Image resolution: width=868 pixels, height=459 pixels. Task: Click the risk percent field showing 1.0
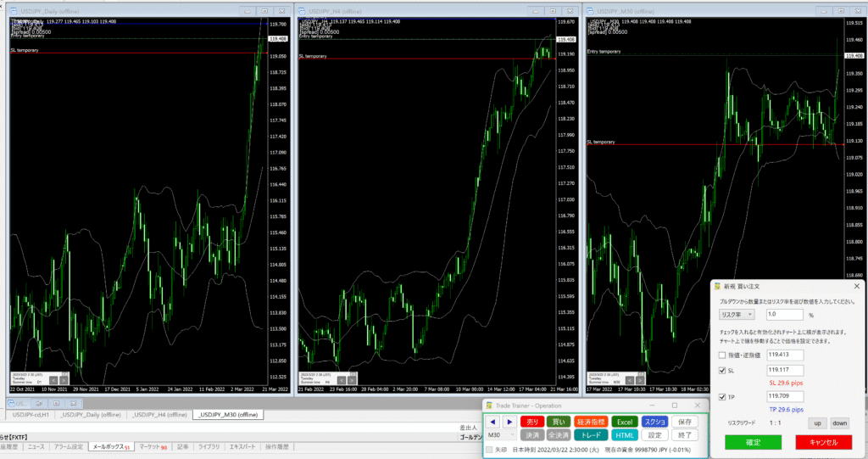click(x=784, y=314)
